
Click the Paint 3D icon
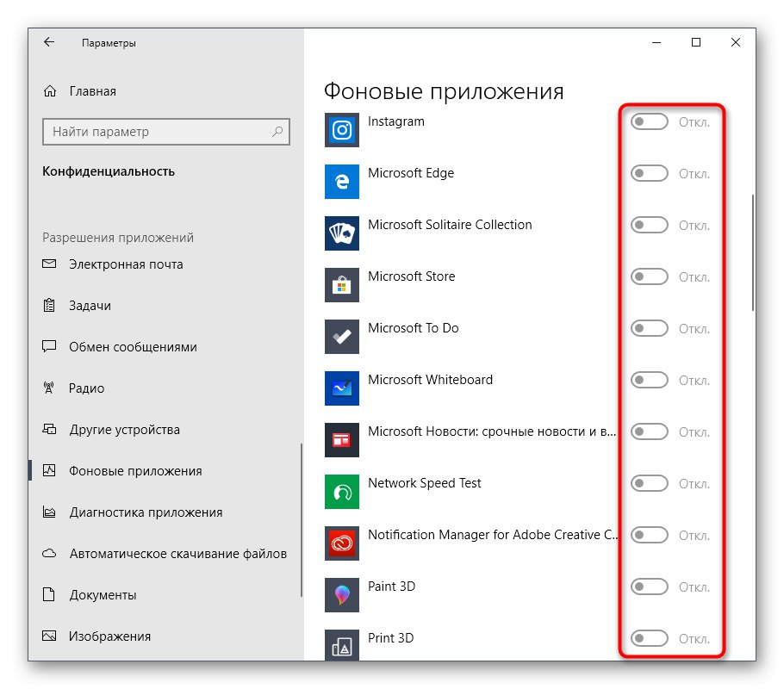click(341, 595)
